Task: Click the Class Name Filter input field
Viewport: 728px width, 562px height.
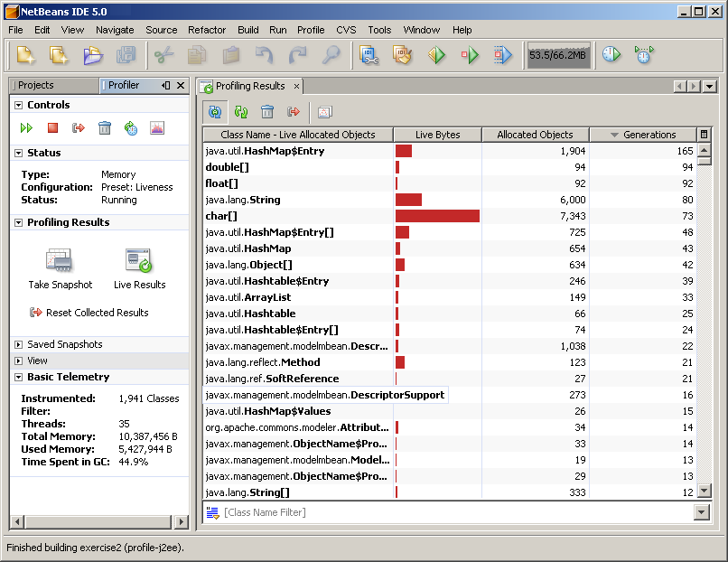Action: [457, 513]
